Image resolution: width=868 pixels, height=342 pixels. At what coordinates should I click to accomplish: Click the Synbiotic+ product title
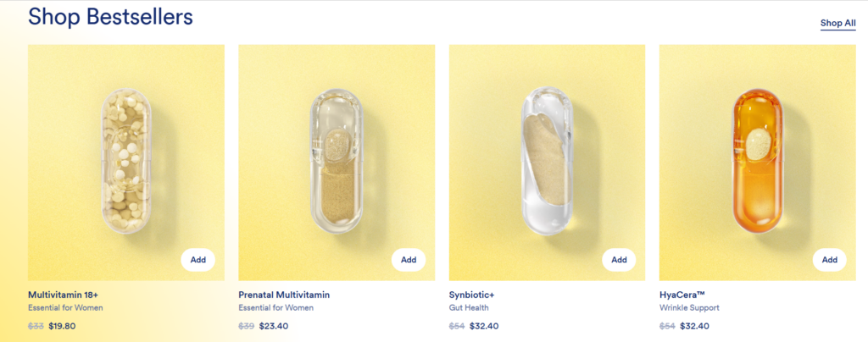pyautogui.click(x=472, y=295)
